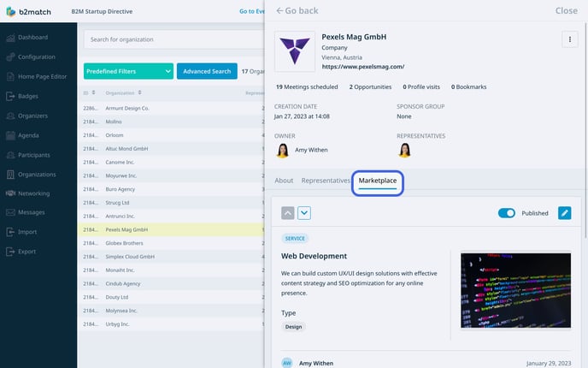Click the representative's avatar photo
Viewport: 588px width, 368px height.
pos(404,151)
